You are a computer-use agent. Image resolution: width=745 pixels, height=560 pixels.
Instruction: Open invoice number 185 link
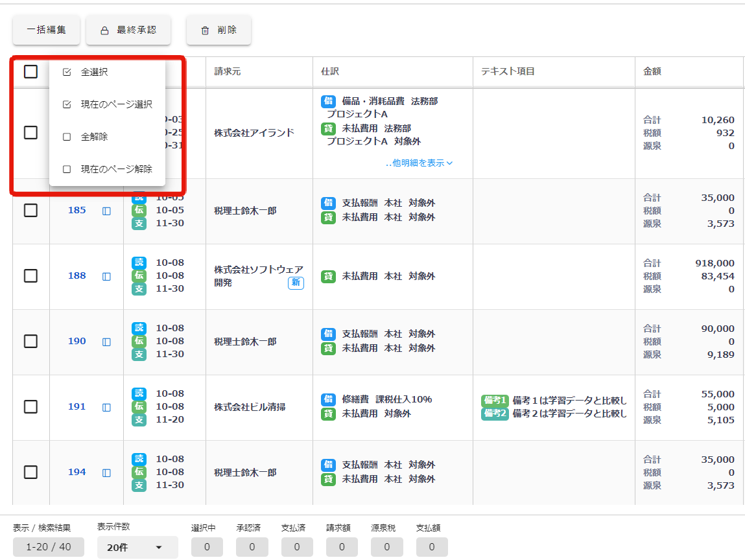click(77, 211)
